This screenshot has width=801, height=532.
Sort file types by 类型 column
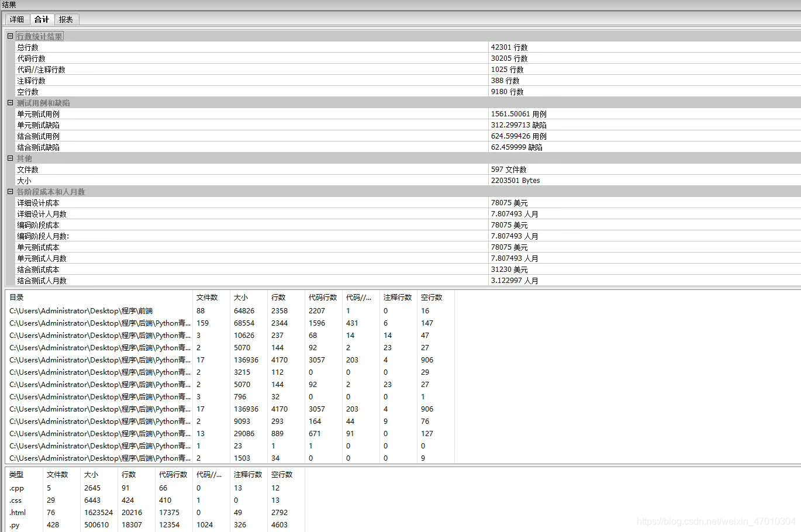click(x=24, y=474)
